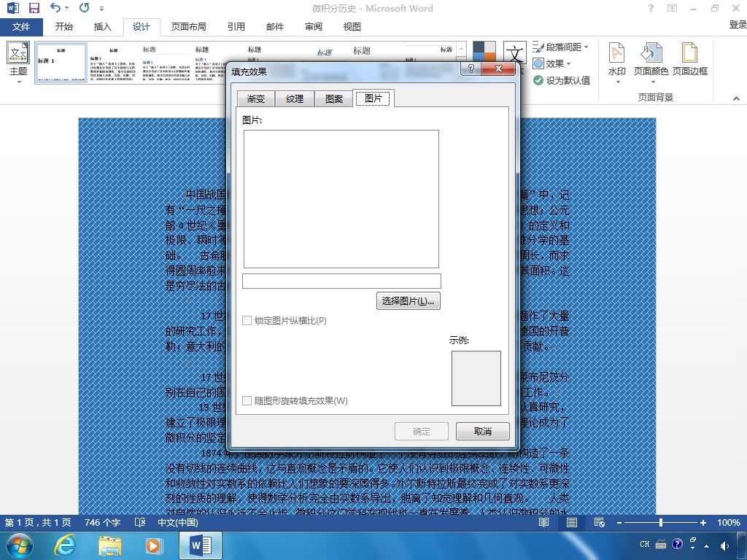Click dialog help question mark button
The image size is (747, 560).
click(x=471, y=69)
